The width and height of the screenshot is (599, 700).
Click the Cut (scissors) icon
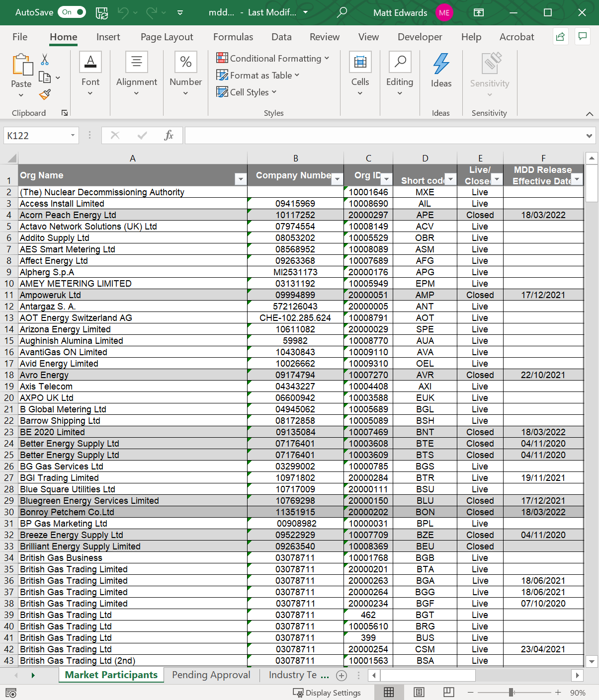point(44,58)
